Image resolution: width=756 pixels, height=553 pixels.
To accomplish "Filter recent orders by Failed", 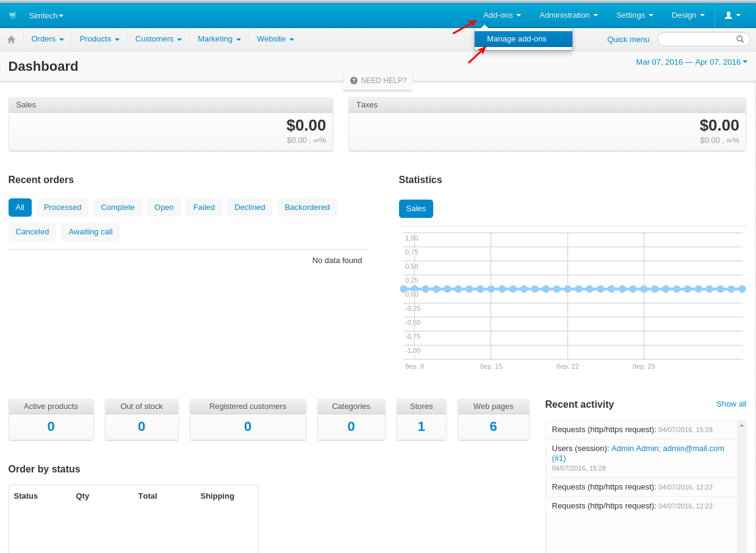I will (204, 208).
